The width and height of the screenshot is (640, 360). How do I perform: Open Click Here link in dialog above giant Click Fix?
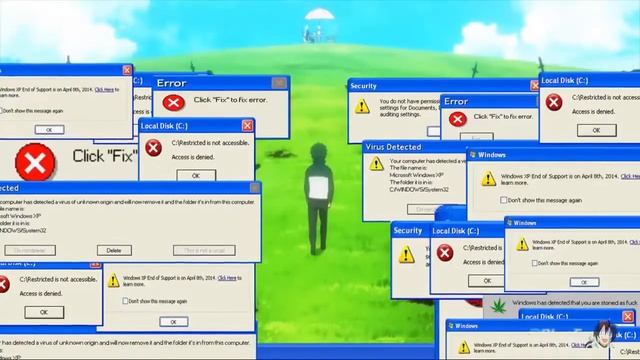coord(104,89)
